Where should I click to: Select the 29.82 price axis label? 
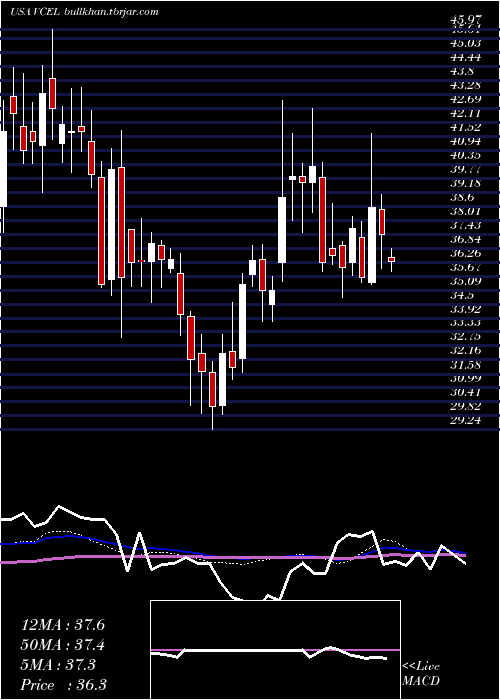[x=466, y=407]
